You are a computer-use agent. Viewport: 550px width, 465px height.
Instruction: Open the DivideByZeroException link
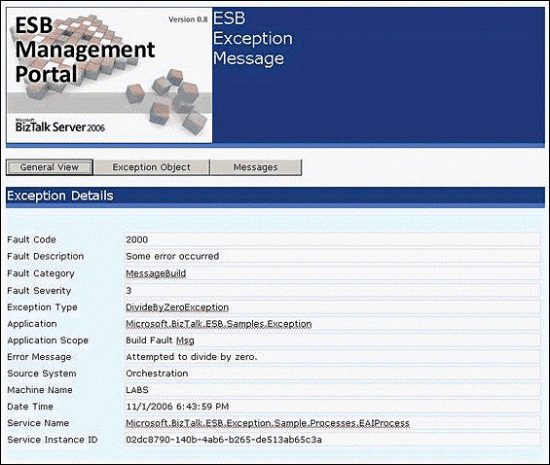click(x=177, y=307)
